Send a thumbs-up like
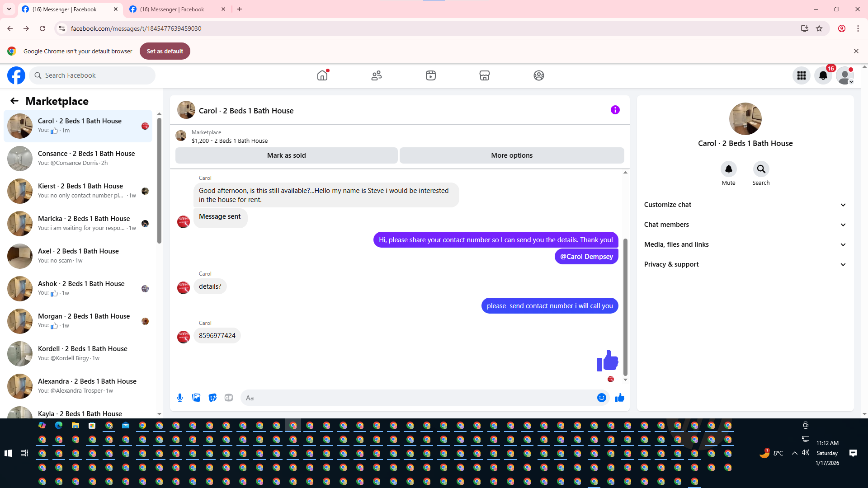 click(x=620, y=398)
